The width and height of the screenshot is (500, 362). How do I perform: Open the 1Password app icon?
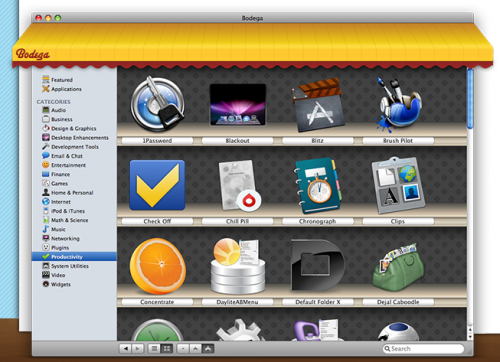coord(157,104)
